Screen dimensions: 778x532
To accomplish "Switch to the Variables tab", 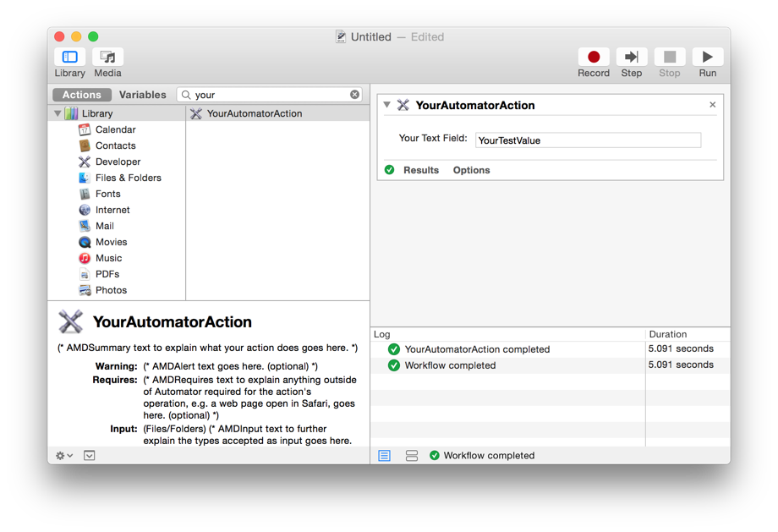I will [x=142, y=95].
